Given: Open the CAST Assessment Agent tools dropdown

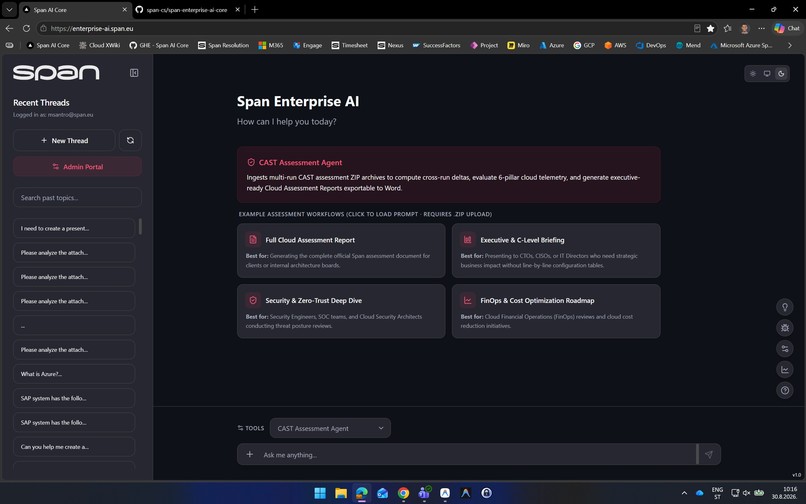Looking at the screenshot, I should (x=330, y=428).
